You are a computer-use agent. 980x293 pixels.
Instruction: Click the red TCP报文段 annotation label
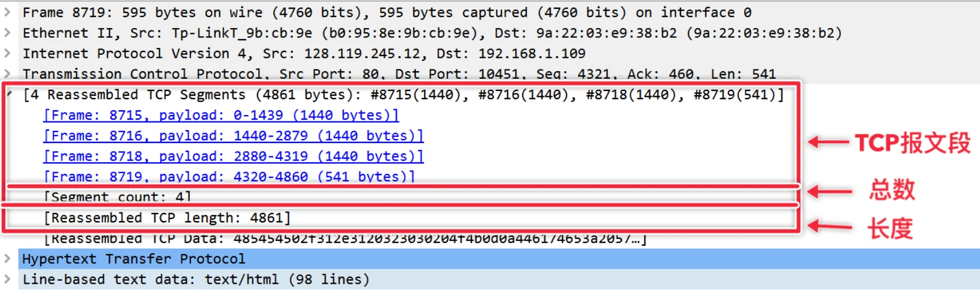[x=912, y=143]
